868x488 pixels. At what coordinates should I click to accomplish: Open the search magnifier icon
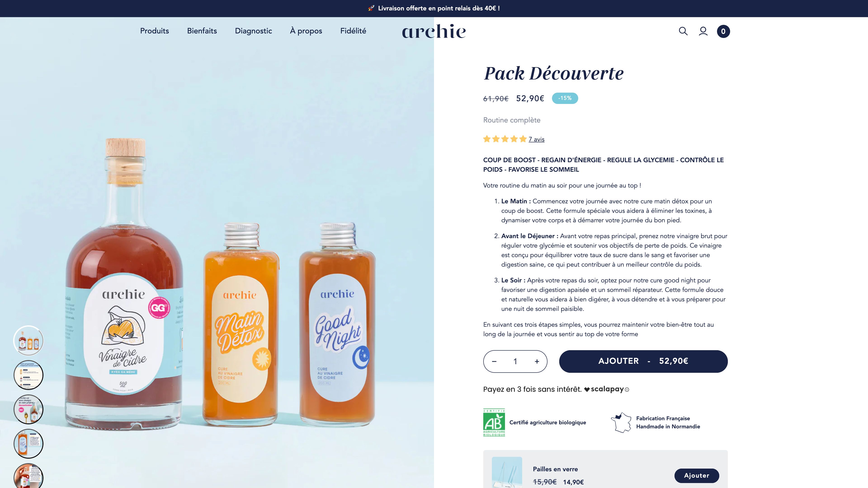coord(683,31)
